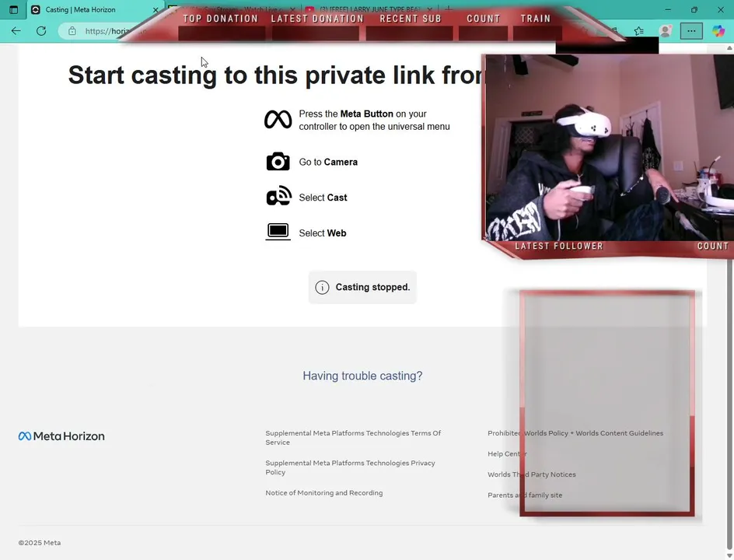Open the Favorites star icon
This screenshot has width=734, height=560.
(639, 31)
